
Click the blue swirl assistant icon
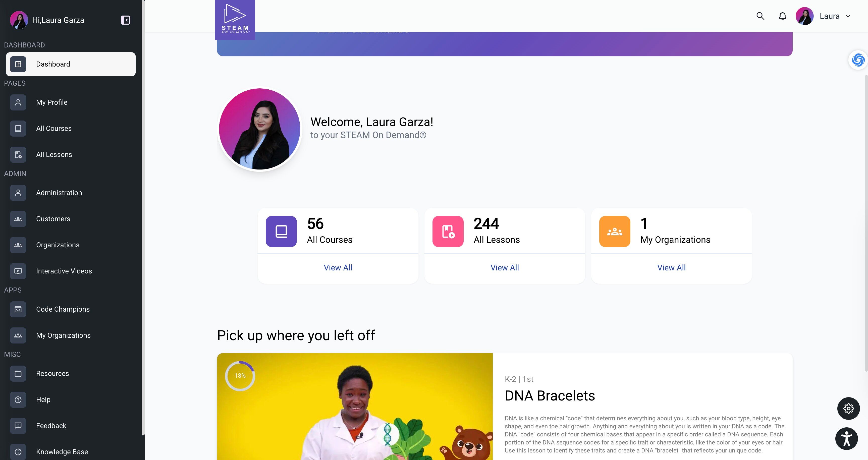(x=858, y=60)
